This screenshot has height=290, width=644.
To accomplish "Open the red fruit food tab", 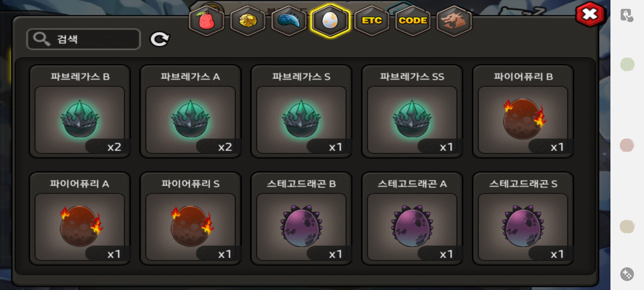I will tap(207, 21).
